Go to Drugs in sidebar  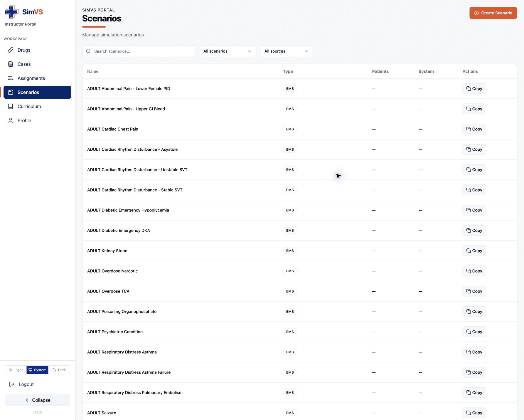(x=37, y=50)
